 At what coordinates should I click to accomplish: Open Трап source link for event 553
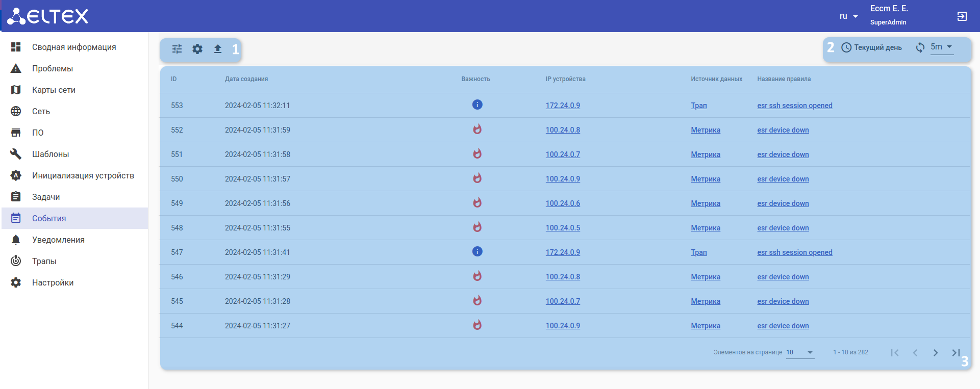coord(699,106)
